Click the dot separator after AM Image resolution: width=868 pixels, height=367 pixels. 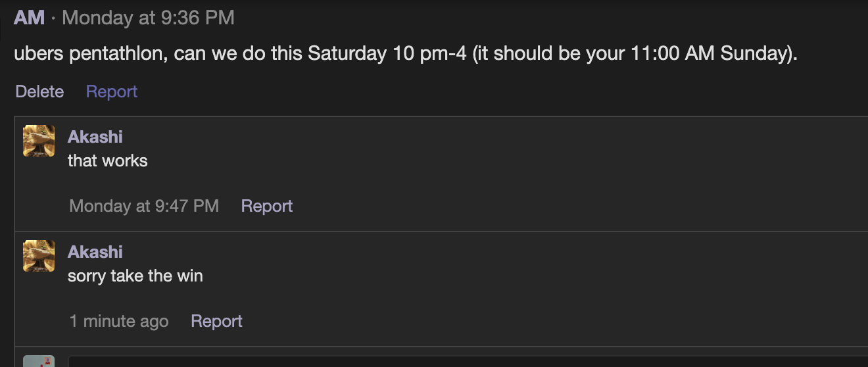point(53,18)
